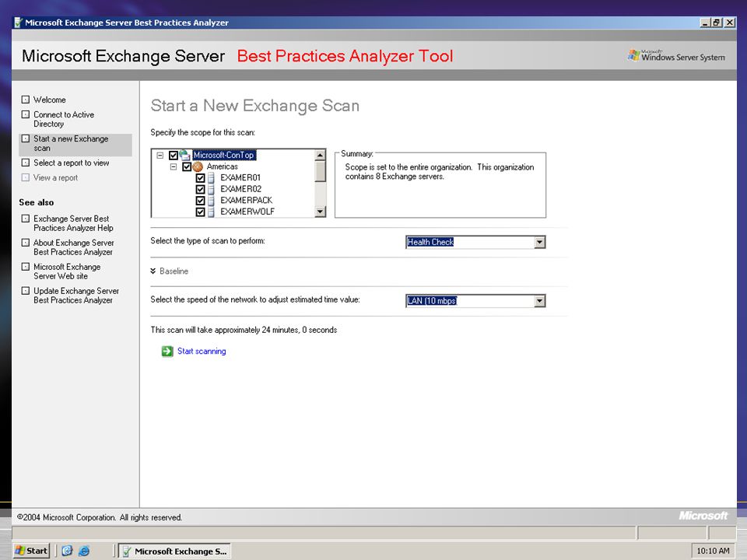This screenshot has height=560, width=747.
Task: Select the Americas tree label
Action: coord(222,166)
